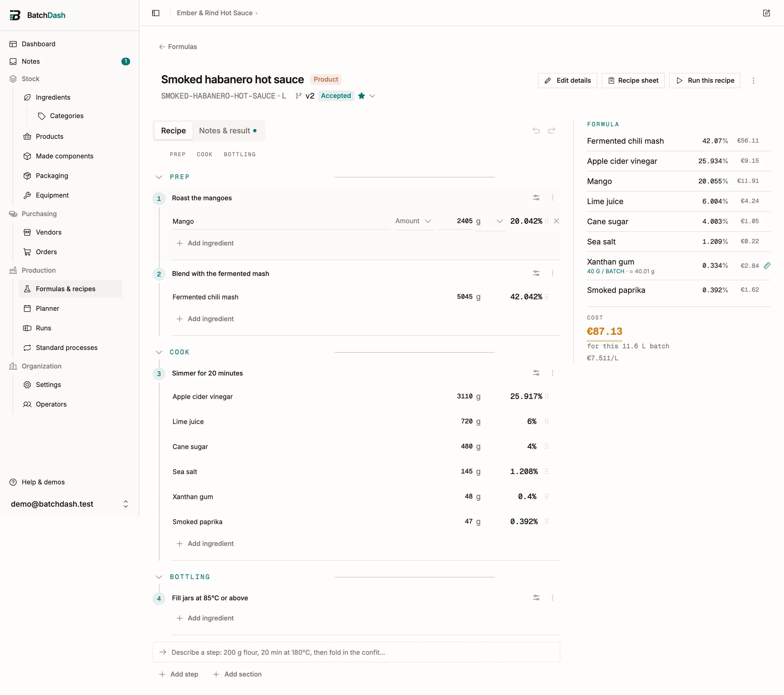Viewport: 784px width, 695px height.
Task: Open more options for Simmer for 20 minutes
Action: tap(552, 373)
